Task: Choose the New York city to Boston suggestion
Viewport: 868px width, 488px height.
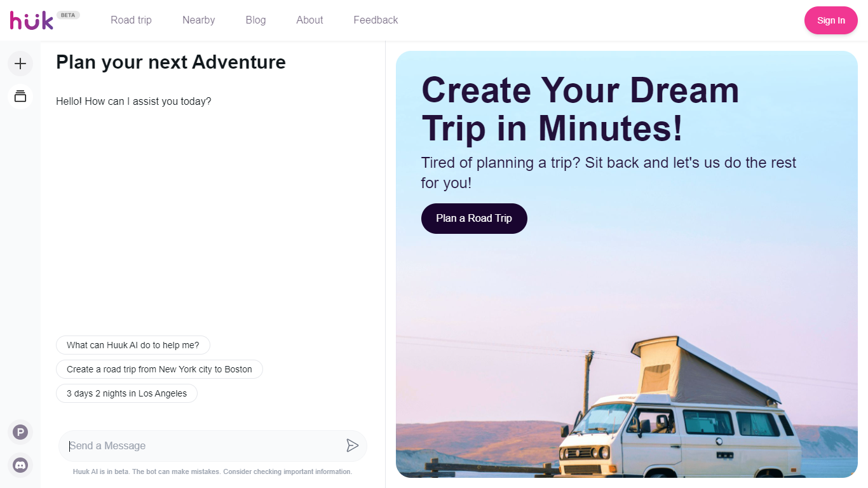Action: (x=159, y=369)
